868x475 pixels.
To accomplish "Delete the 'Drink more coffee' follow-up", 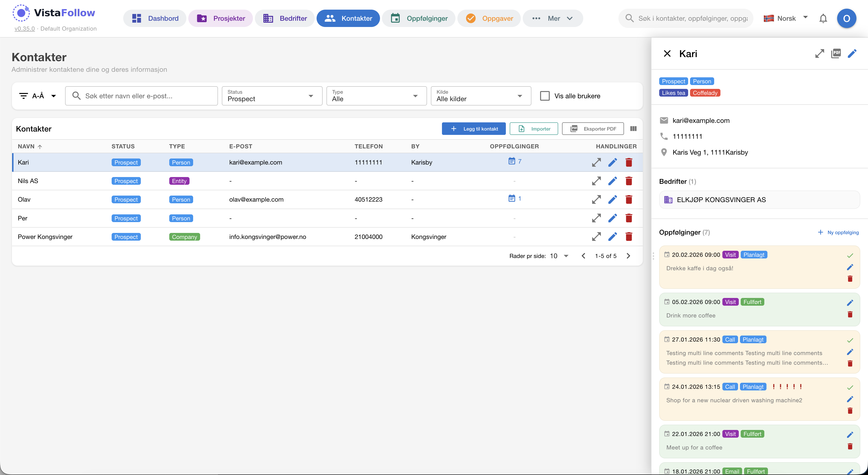I will [x=850, y=314].
